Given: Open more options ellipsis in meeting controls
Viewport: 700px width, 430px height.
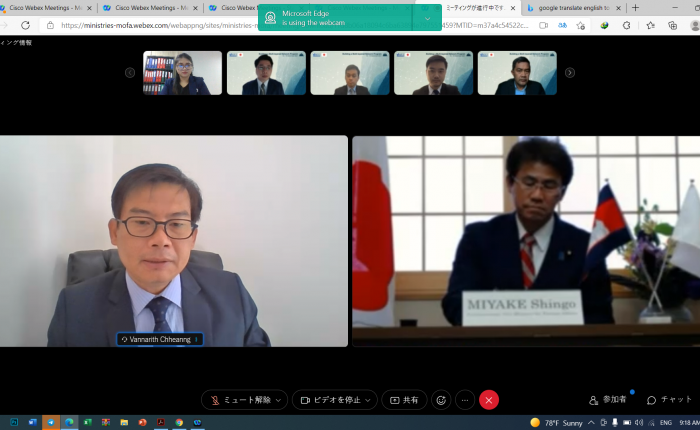Looking at the screenshot, I should pyautogui.click(x=465, y=400).
